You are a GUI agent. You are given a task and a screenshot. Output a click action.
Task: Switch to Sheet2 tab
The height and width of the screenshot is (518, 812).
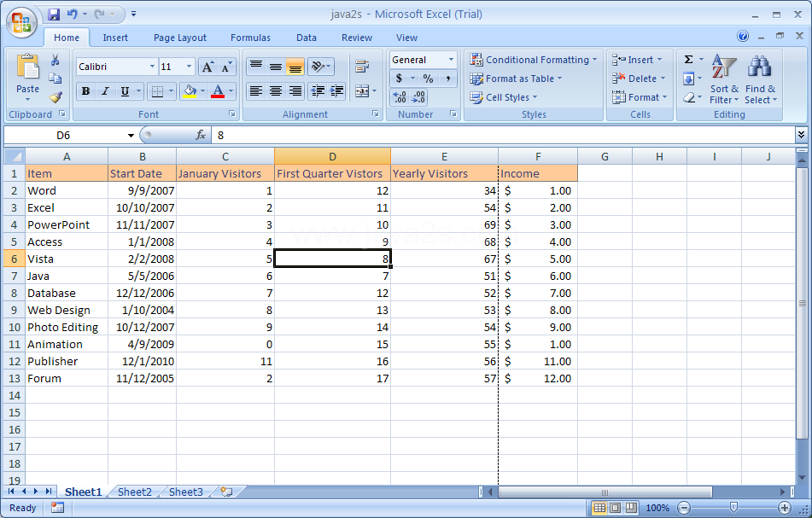pyautogui.click(x=135, y=492)
